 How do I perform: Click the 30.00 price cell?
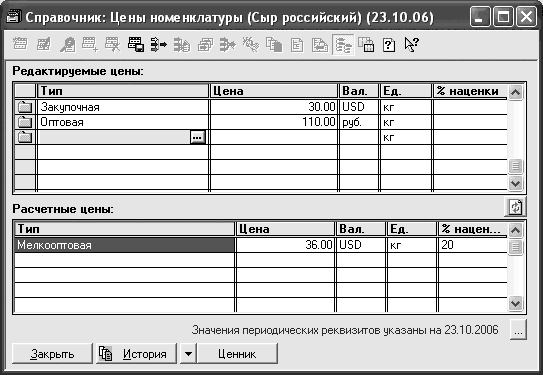[x=274, y=107]
